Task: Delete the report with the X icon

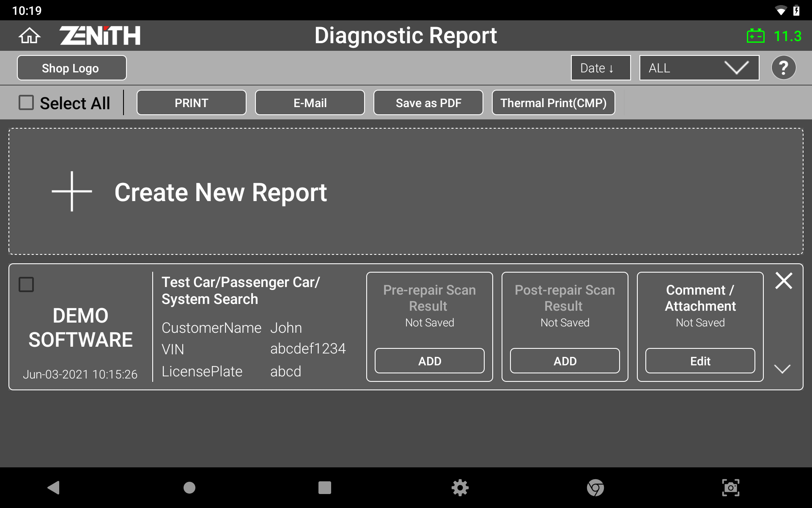Action: point(783,281)
